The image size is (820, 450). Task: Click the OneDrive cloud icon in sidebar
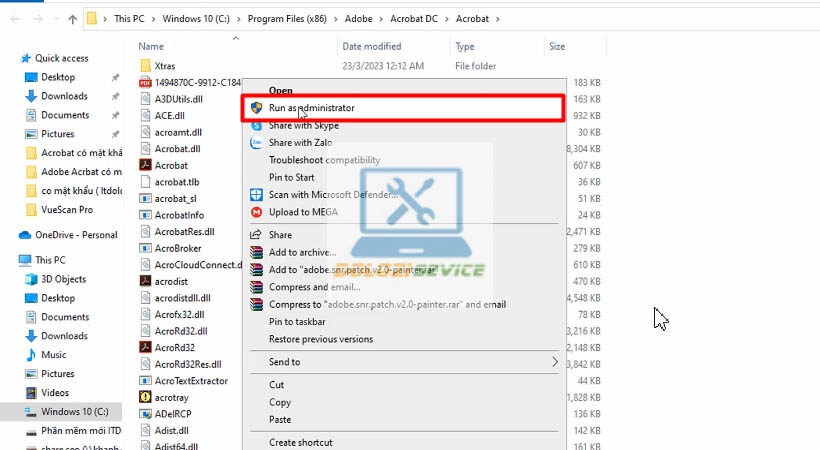tap(25, 235)
